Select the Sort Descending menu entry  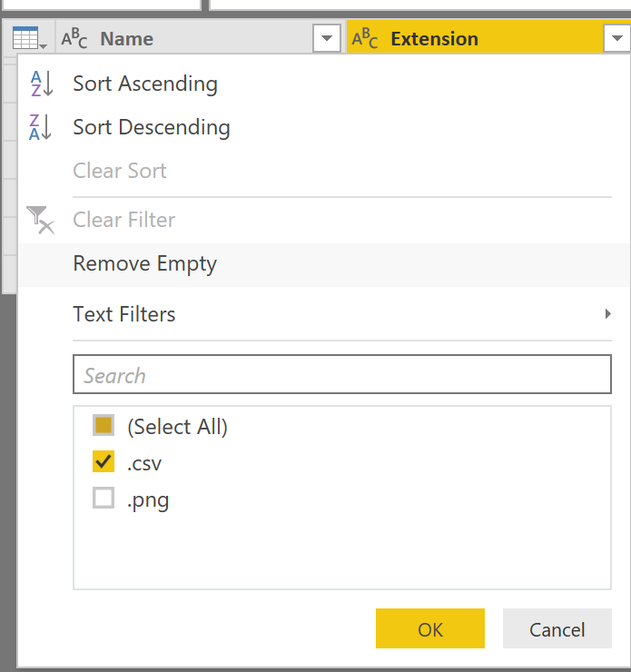point(152,128)
